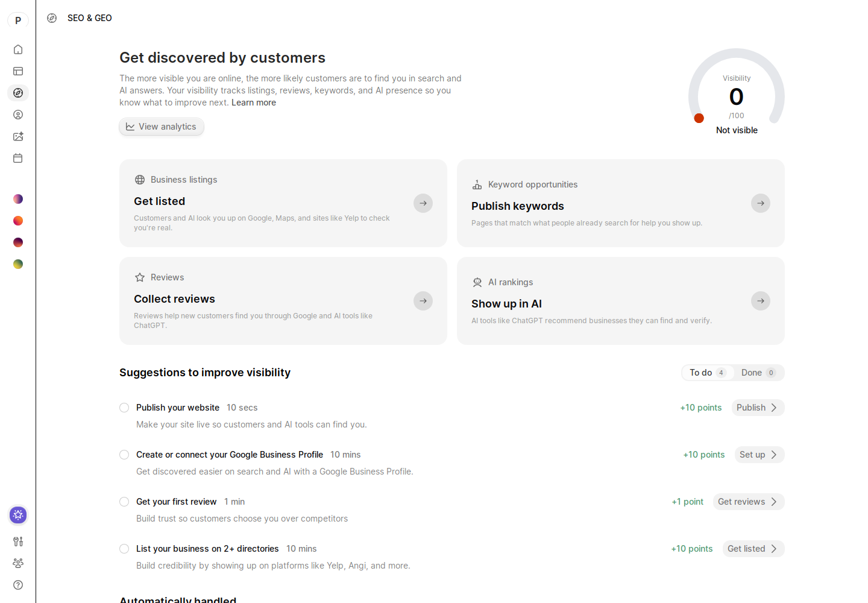Click the dark maroon gradient app circle
The image size is (868, 603).
18,242
